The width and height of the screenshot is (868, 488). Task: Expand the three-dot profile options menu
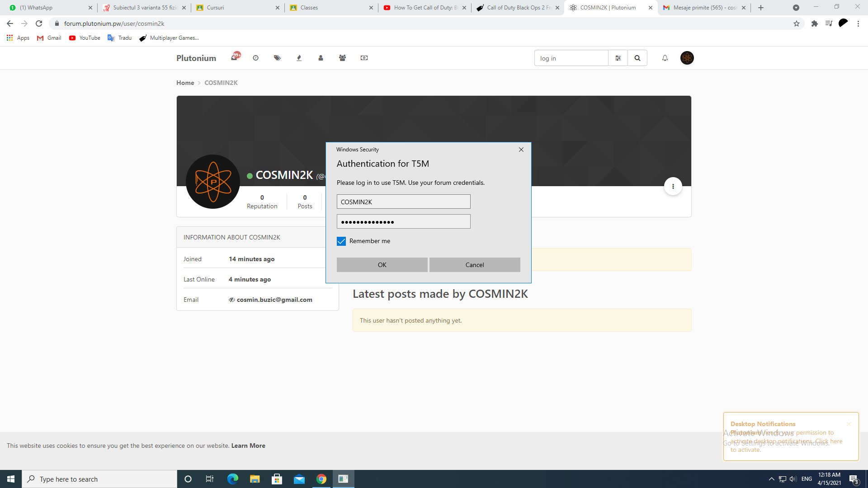pos(673,186)
